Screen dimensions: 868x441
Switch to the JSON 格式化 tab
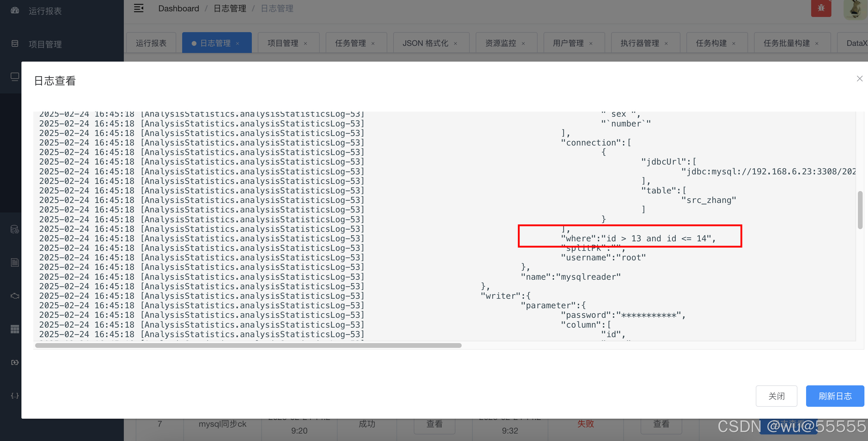[x=425, y=43]
